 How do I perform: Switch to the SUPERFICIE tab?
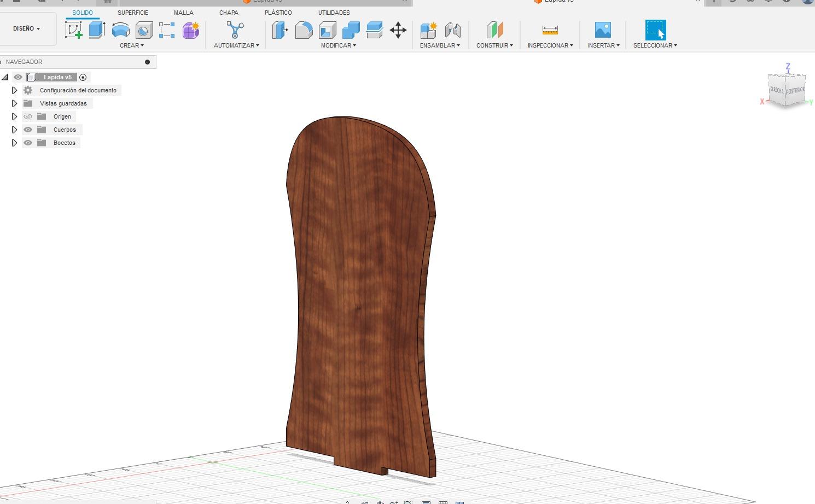pyautogui.click(x=133, y=13)
